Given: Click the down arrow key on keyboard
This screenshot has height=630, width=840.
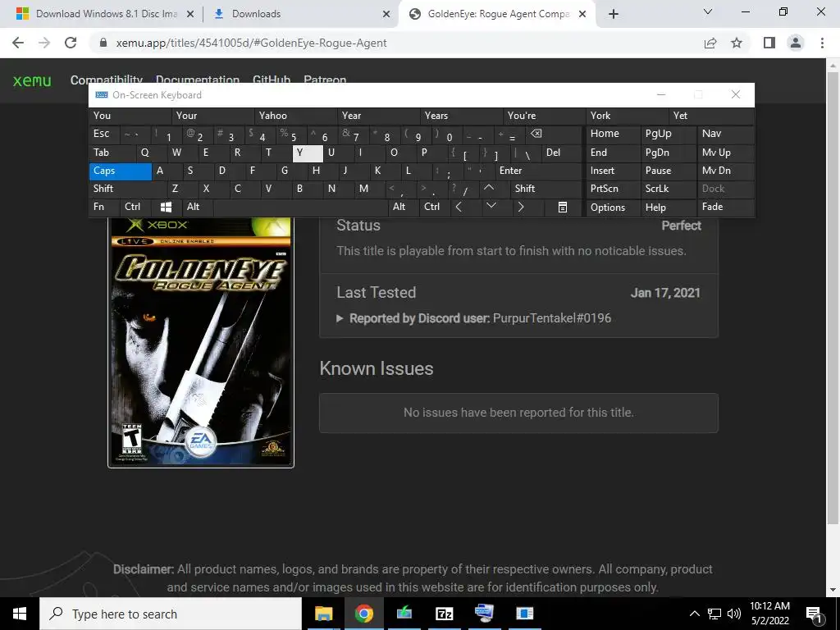Looking at the screenshot, I should pos(491,206).
